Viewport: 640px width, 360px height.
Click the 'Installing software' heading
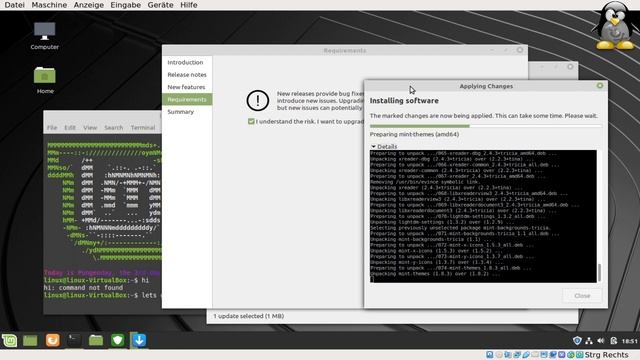tap(404, 101)
